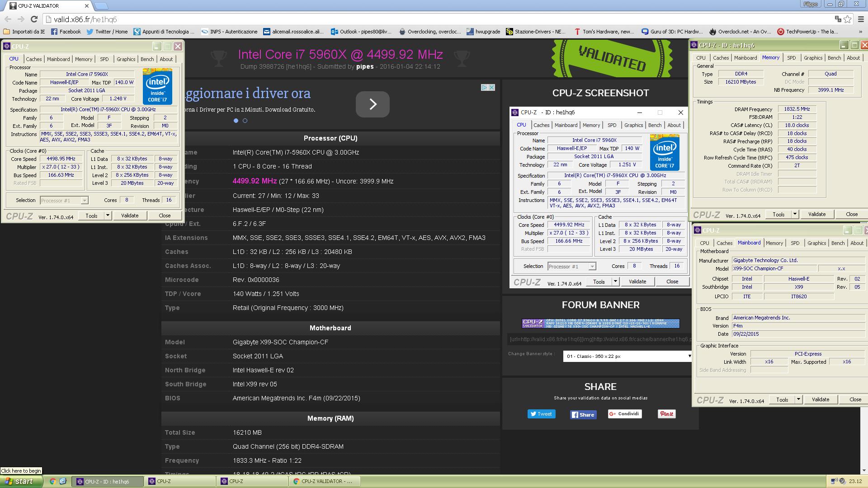The image size is (868, 488).
Task: Reload the valid.x86.fr page
Action: pos(34,19)
